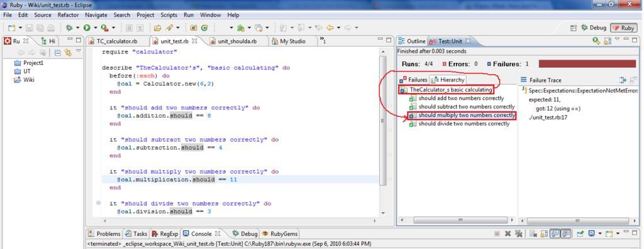
Task: Click the red test progress bar
Action: [x=587, y=64]
